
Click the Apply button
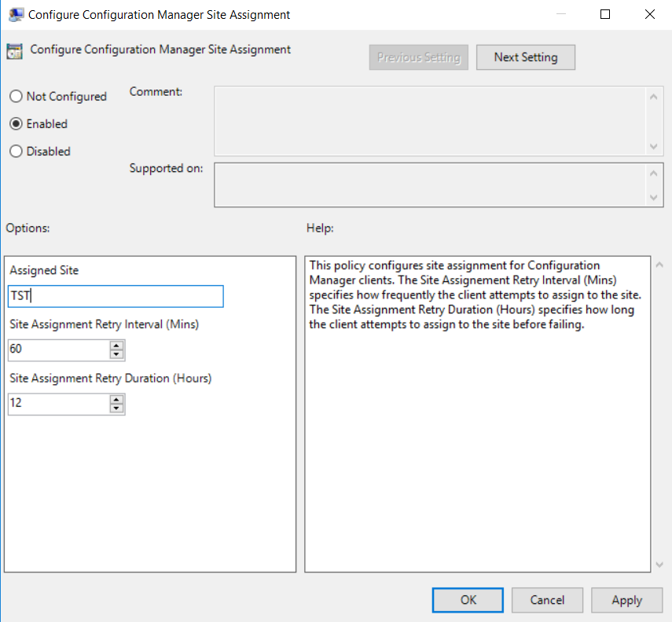(x=626, y=600)
